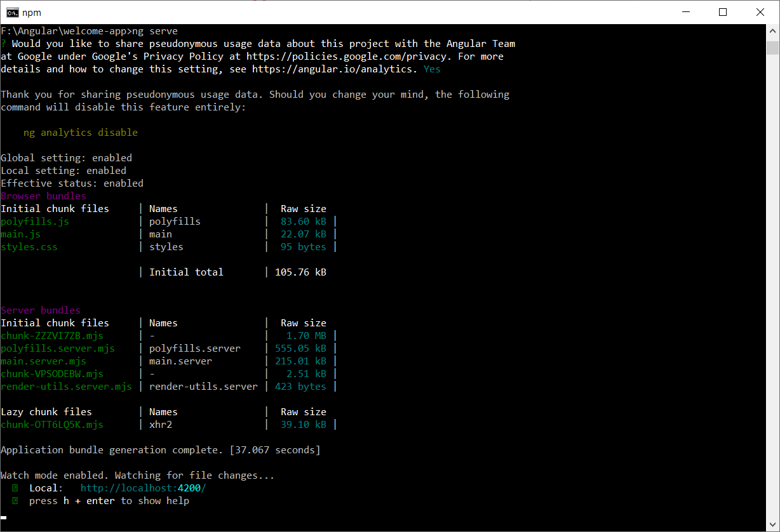Click the styles.css file name
780x532 pixels.
point(29,247)
